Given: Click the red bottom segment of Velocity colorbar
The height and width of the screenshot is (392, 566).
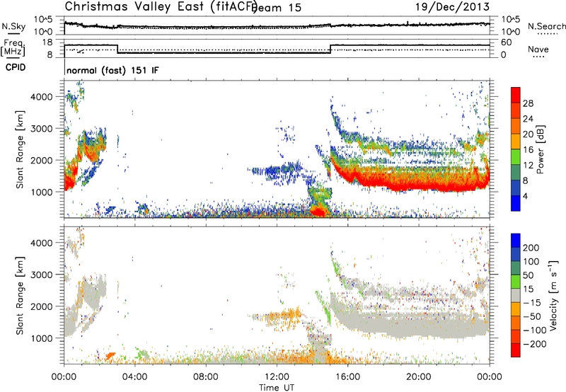Looking at the screenshot, I should (x=516, y=350).
